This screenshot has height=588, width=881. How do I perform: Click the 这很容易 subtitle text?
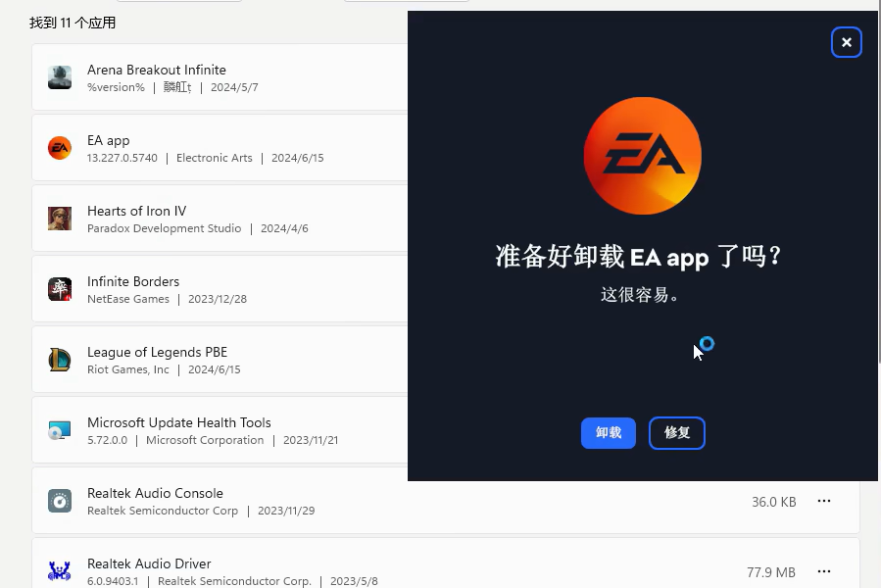(639, 294)
